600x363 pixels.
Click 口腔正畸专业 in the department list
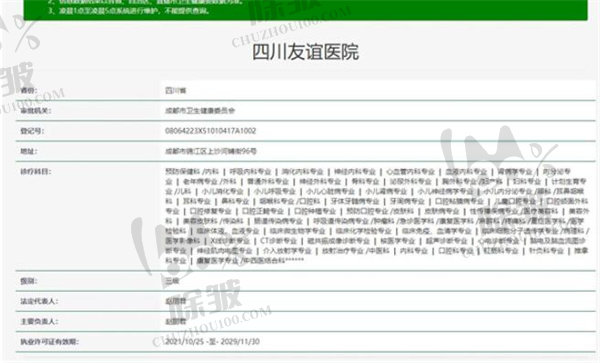pos(263,211)
